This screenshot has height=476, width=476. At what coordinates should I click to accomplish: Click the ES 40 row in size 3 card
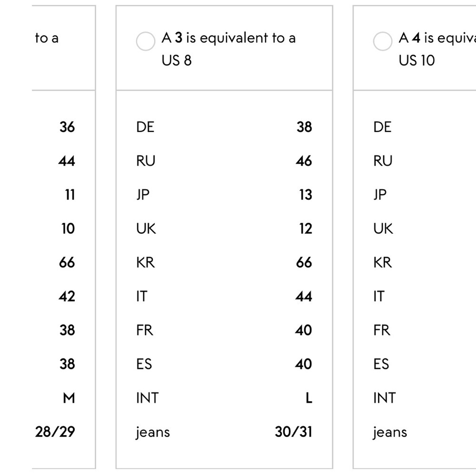click(224, 364)
